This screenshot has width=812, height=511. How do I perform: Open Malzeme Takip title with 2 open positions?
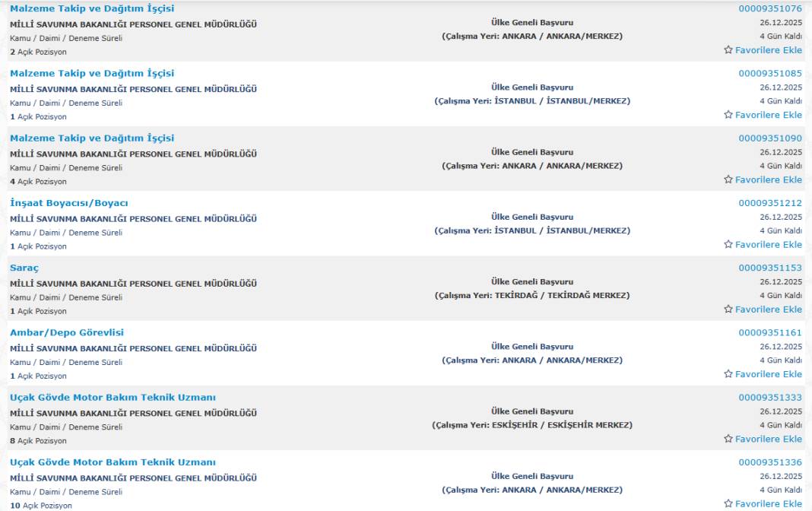(x=92, y=8)
